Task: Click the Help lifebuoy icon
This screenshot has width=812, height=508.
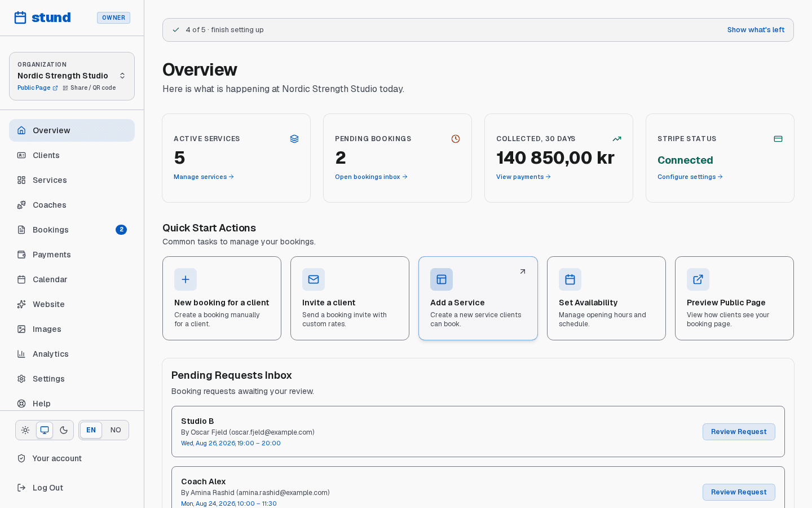Action: [x=21, y=404]
